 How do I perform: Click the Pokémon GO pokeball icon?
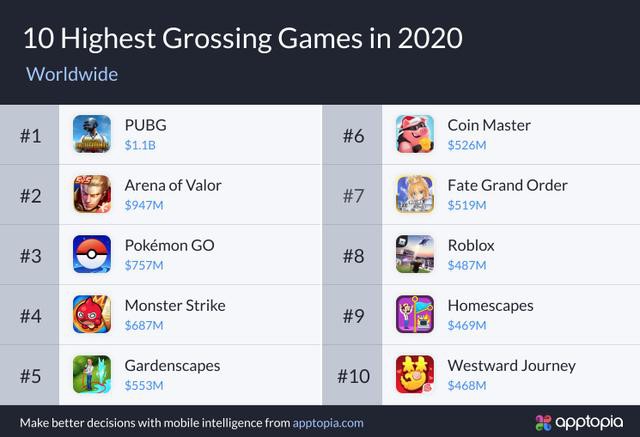pyautogui.click(x=92, y=254)
